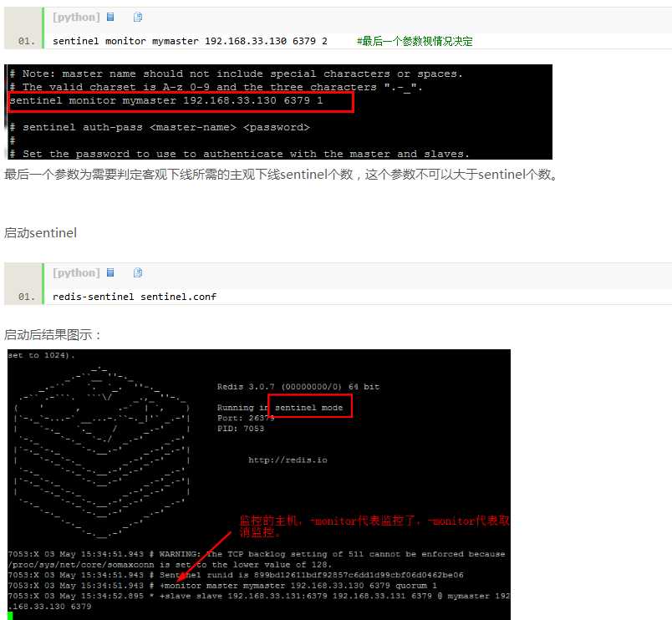Viewport: 672px width, 620px height.
Task: Click the '+monitor master mymaster' log line
Action: pos(222,585)
